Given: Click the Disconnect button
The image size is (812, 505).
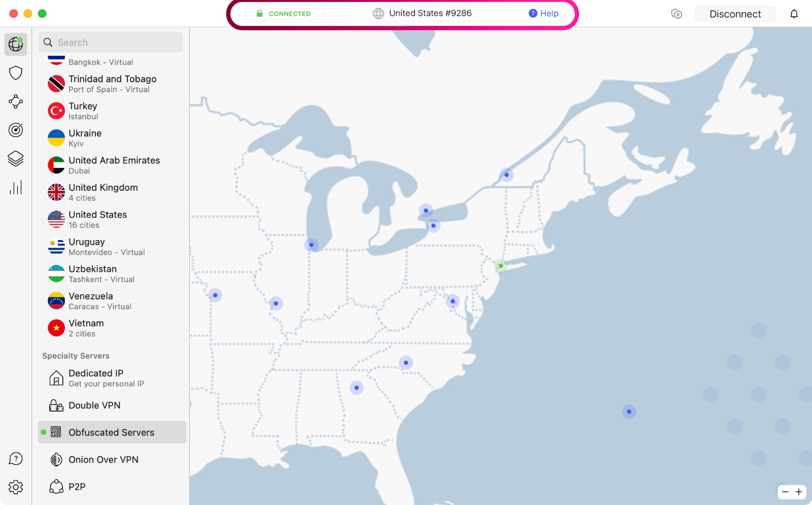Looking at the screenshot, I should (735, 14).
